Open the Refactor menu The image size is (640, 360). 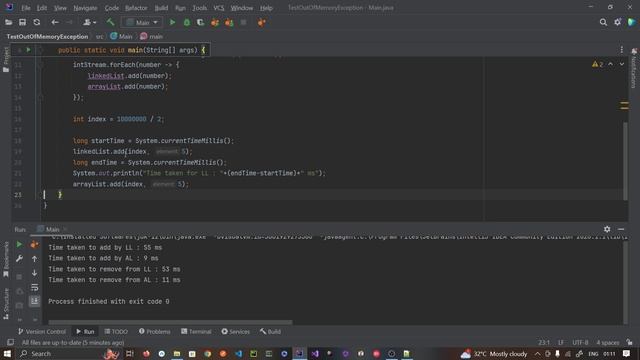tap(136, 8)
